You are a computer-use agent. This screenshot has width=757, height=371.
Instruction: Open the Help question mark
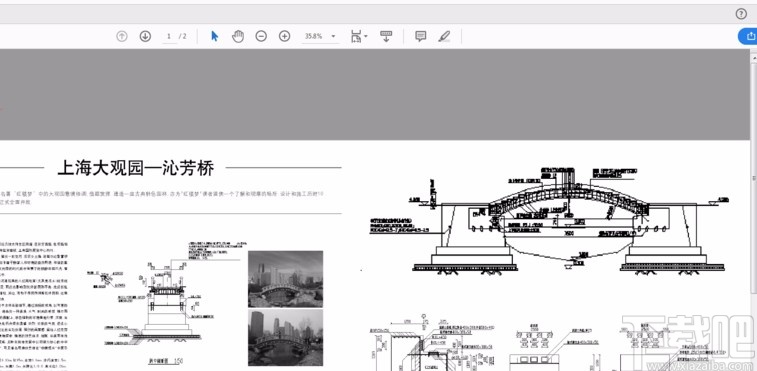pyautogui.click(x=741, y=14)
